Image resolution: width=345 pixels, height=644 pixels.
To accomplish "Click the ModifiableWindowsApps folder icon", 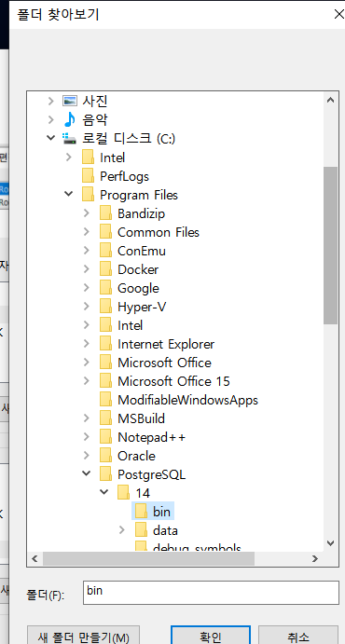I will click(x=105, y=400).
